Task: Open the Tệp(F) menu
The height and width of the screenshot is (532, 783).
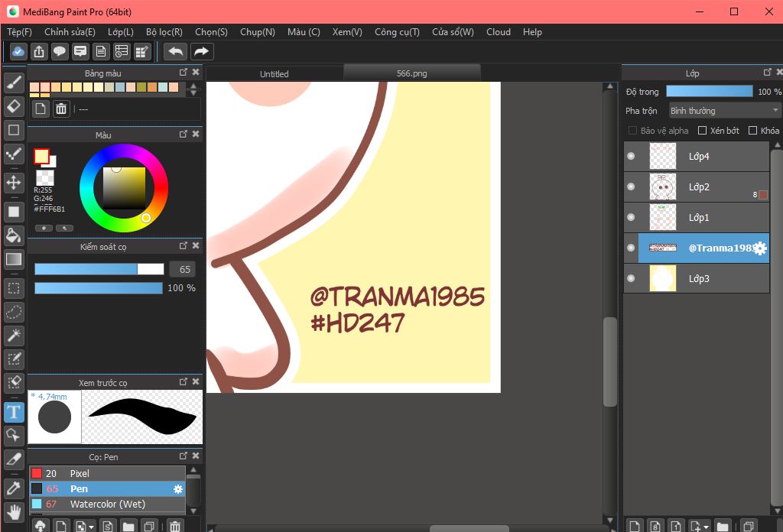Action: 19,32
